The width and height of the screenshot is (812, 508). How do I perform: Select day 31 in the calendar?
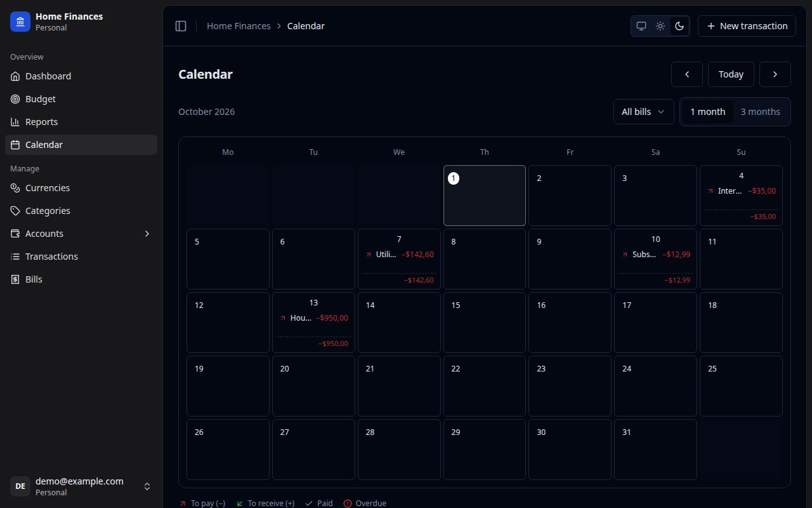point(655,450)
